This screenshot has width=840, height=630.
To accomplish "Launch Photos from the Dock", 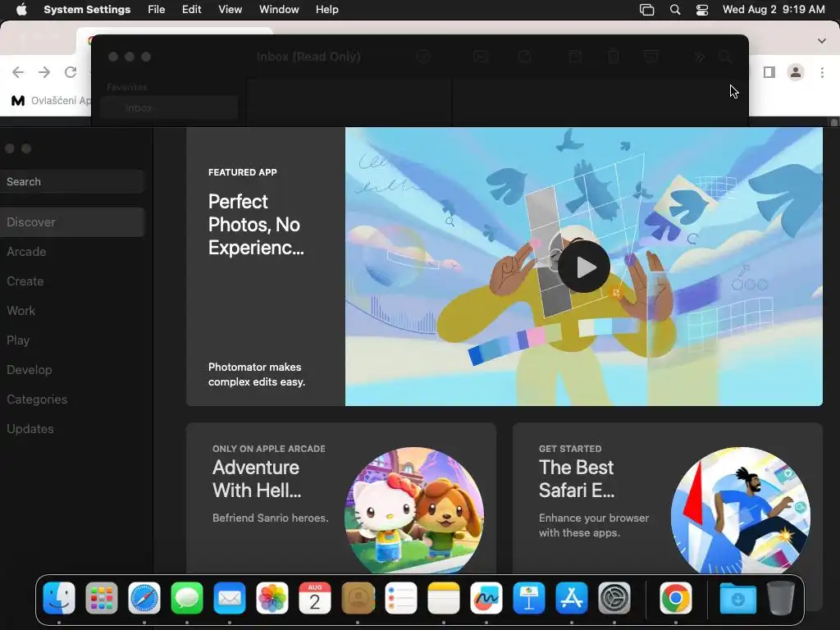I will (x=272, y=598).
